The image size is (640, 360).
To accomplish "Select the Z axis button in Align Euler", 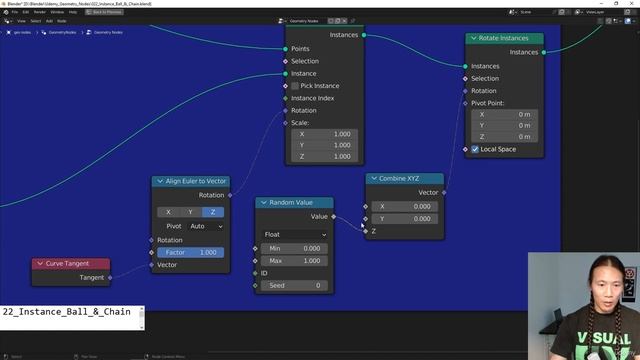I will click(x=213, y=212).
